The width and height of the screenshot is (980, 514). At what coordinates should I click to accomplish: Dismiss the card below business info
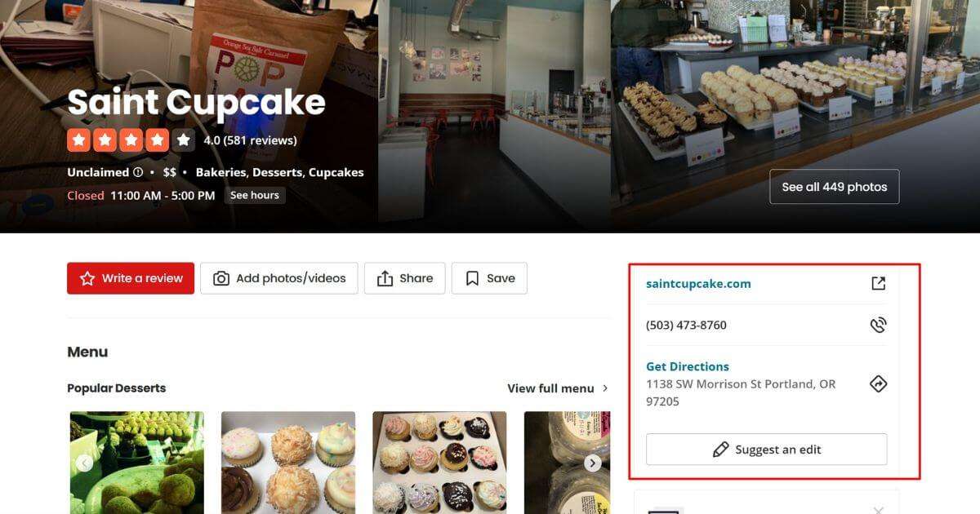(x=878, y=510)
